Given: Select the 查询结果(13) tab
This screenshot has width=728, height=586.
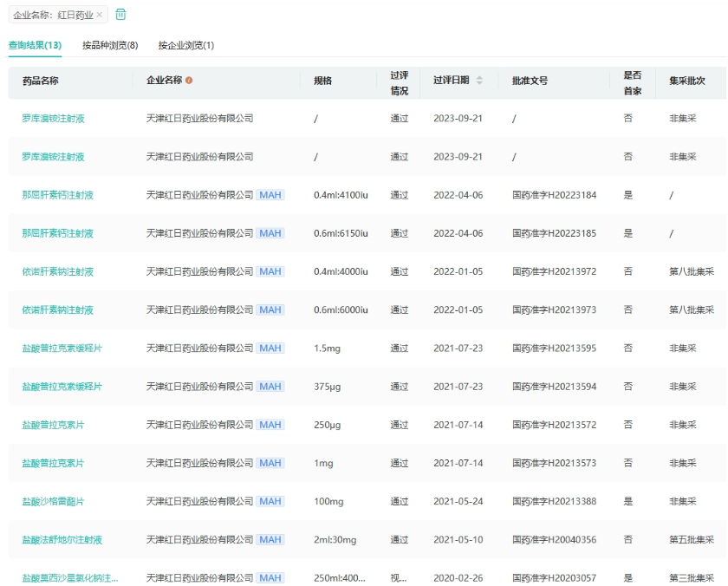Looking at the screenshot, I should tap(35, 45).
